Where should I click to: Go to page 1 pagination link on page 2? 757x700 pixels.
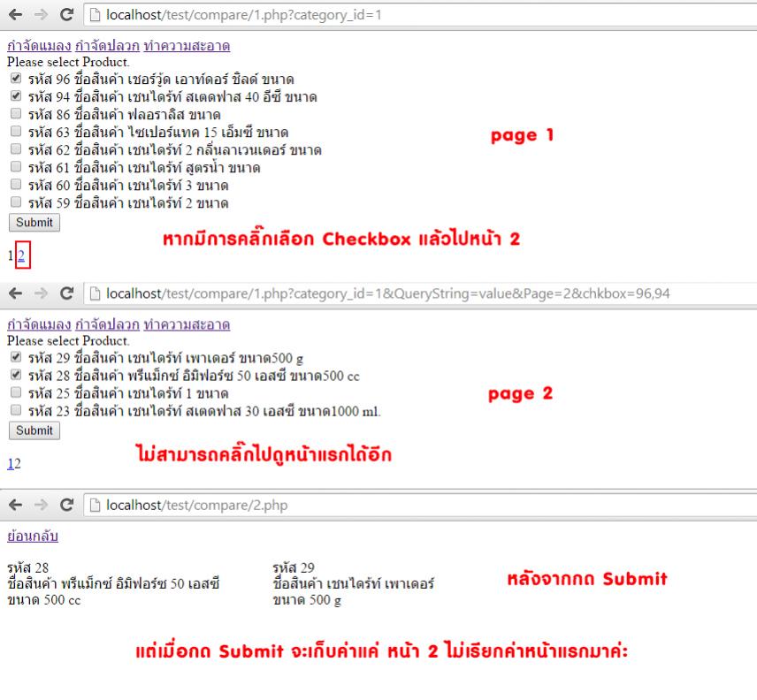coord(10,464)
